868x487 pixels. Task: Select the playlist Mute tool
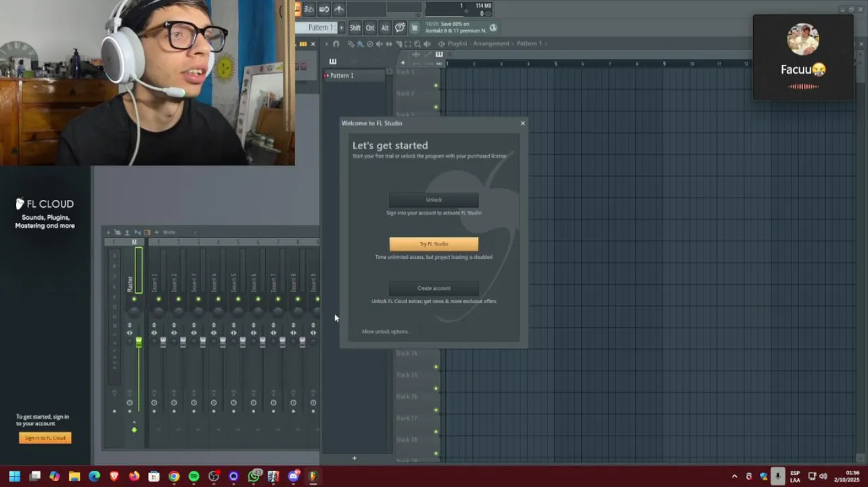pos(380,43)
